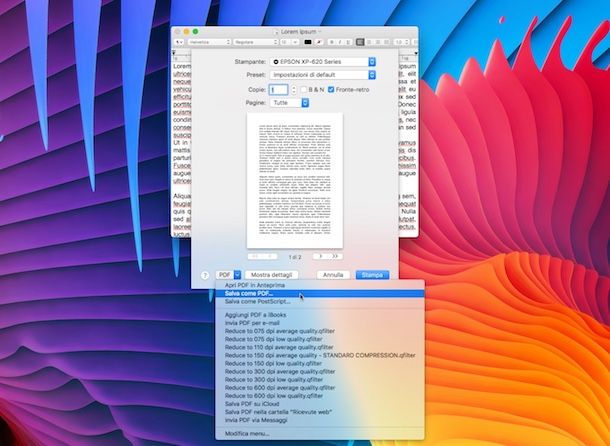The image size is (610, 446).
Task: Choose Reduce to 150 dpi STANDARD COMPRESSION.qfilter
Action: point(320,355)
